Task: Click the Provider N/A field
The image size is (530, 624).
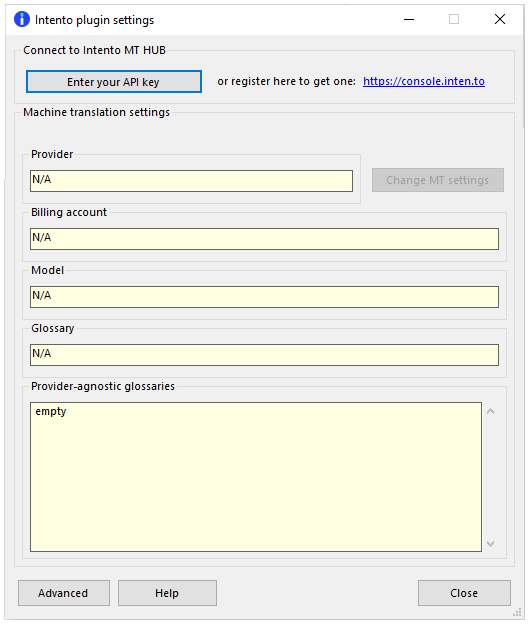Action: pos(191,181)
